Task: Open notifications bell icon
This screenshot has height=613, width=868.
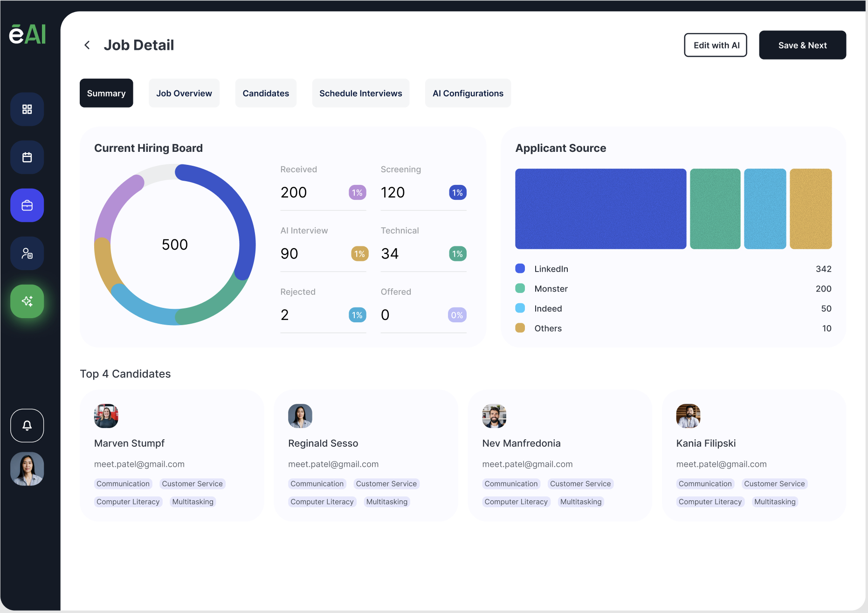Action: pyautogui.click(x=27, y=425)
